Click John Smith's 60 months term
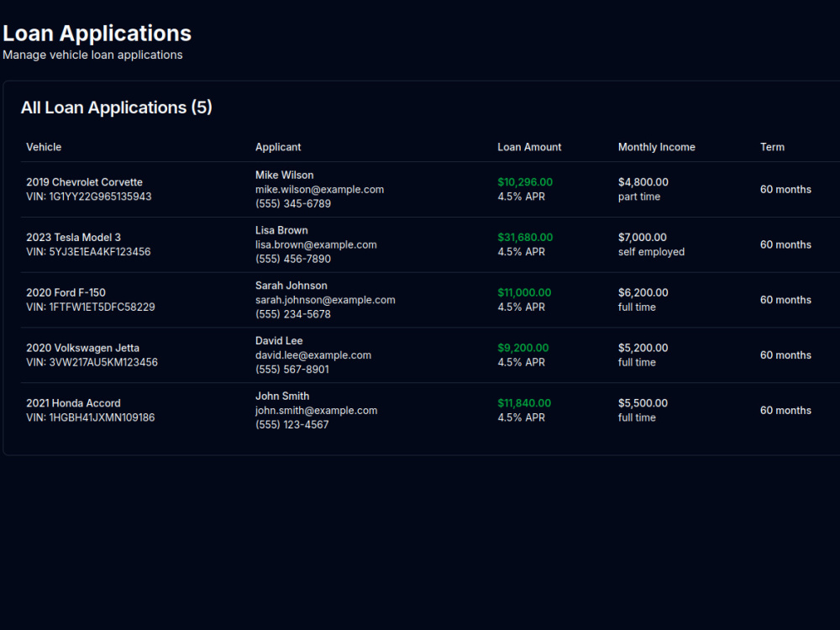This screenshot has width=840, height=630. pyautogui.click(x=786, y=411)
